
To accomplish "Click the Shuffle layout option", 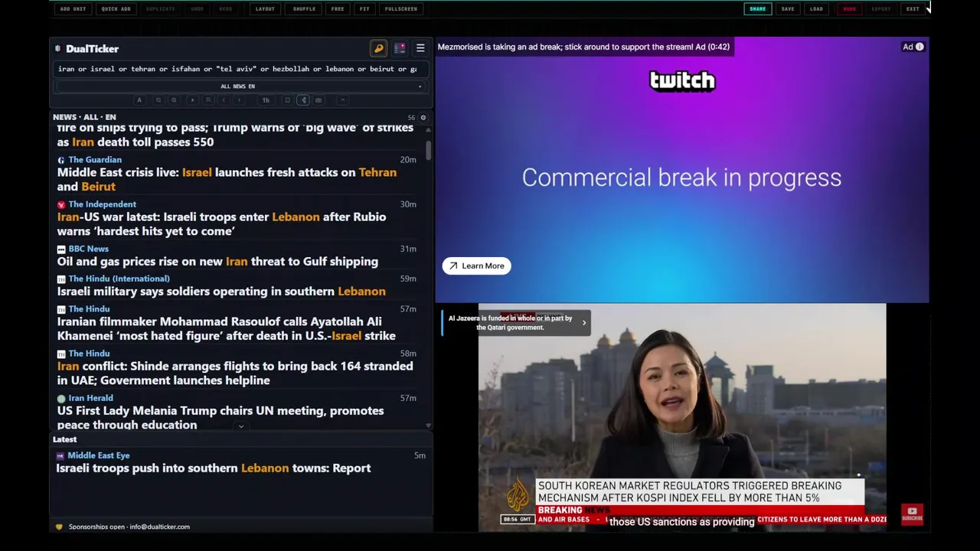I will [304, 9].
